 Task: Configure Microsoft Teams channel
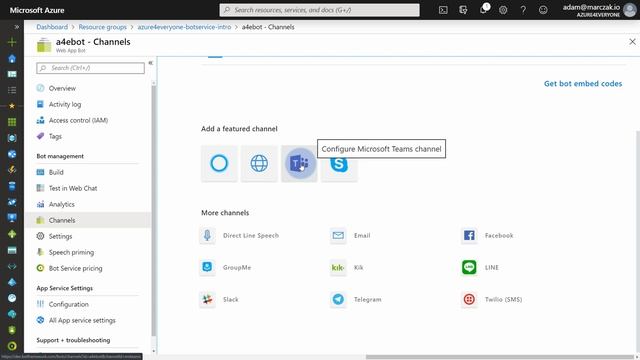point(299,163)
